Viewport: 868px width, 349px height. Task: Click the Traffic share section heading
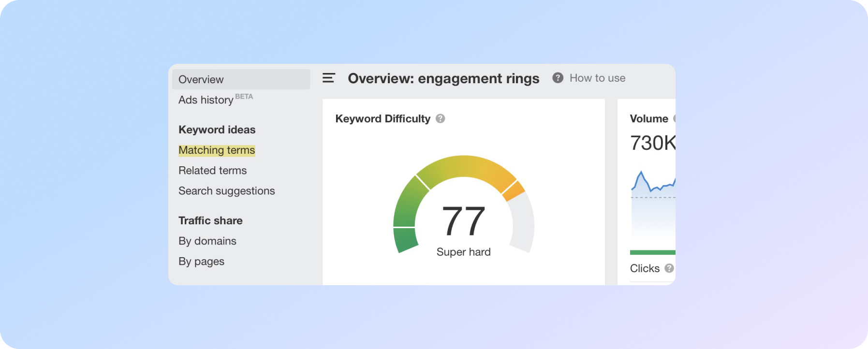(210, 220)
